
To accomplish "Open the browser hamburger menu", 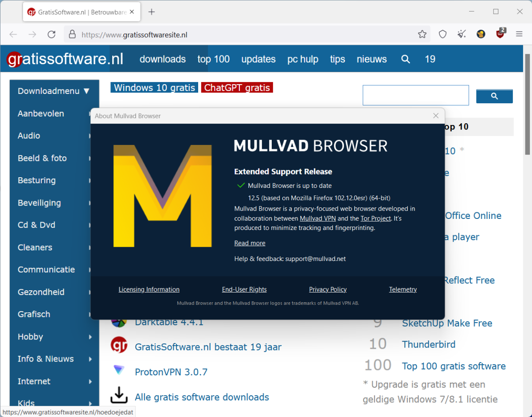I will (x=520, y=34).
